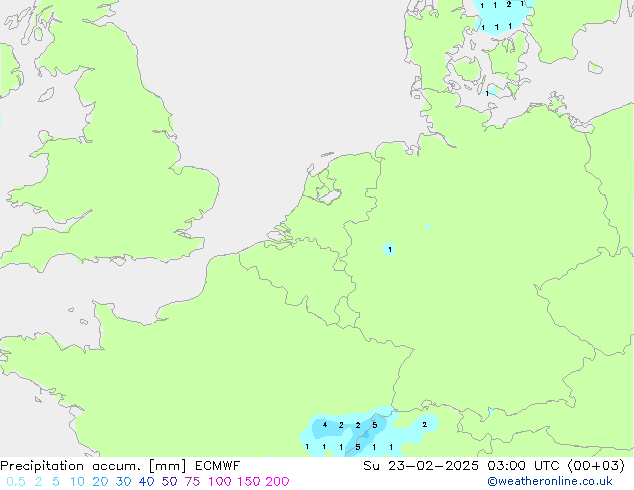This screenshot has width=634, height=490.
Task: Click the '03:00 UTC' time text
Action: (x=524, y=466)
